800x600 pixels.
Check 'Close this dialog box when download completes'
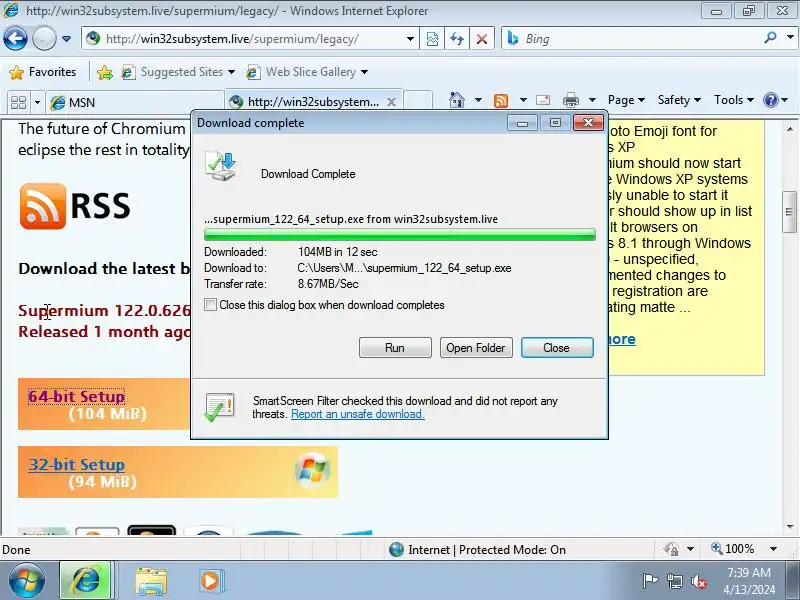(x=210, y=305)
